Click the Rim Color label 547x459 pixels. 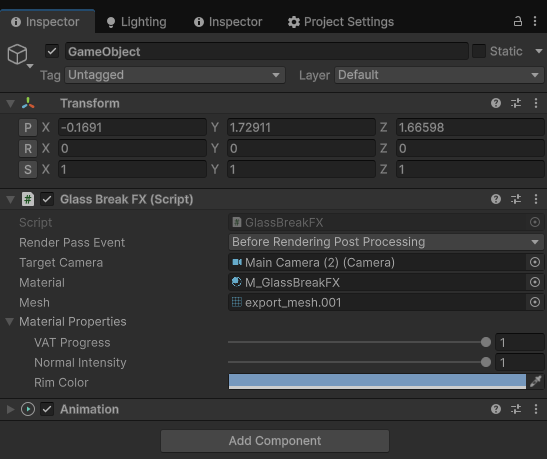tap(61, 383)
